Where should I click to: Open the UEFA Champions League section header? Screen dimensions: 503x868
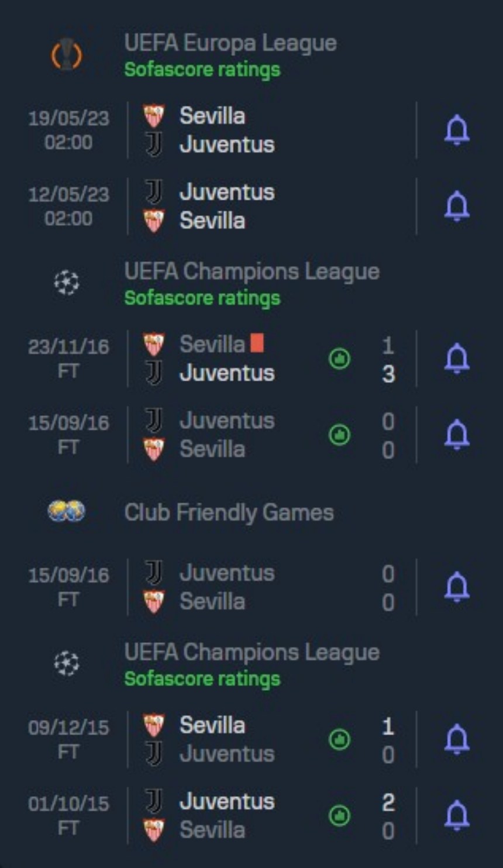[253, 270]
